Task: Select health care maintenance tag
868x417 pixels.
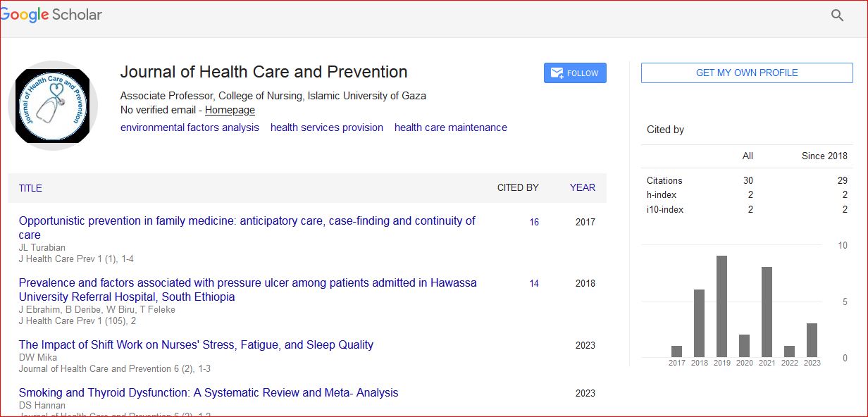Action: click(x=451, y=127)
